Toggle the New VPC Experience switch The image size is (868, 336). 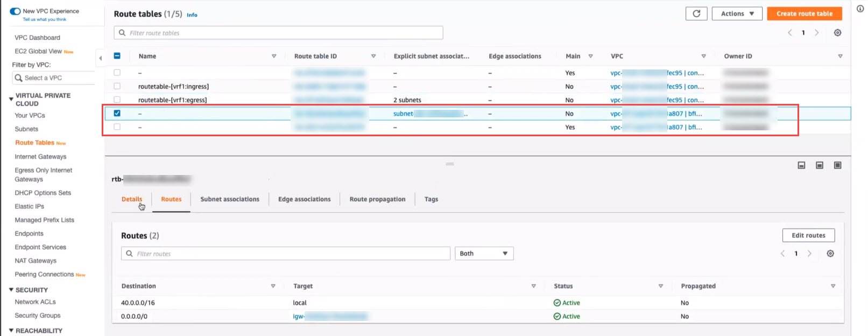pyautogui.click(x=15, y=11)
